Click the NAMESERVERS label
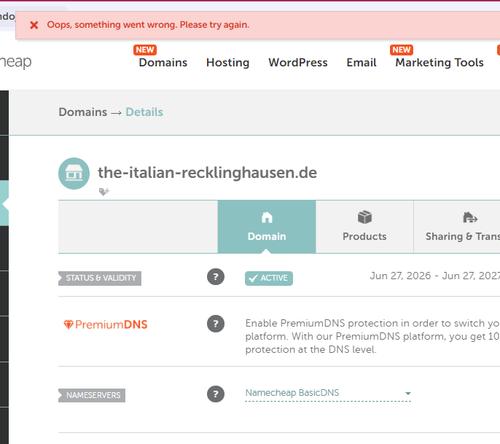This screenshot has width=500, height=444. tap(92, 395)
